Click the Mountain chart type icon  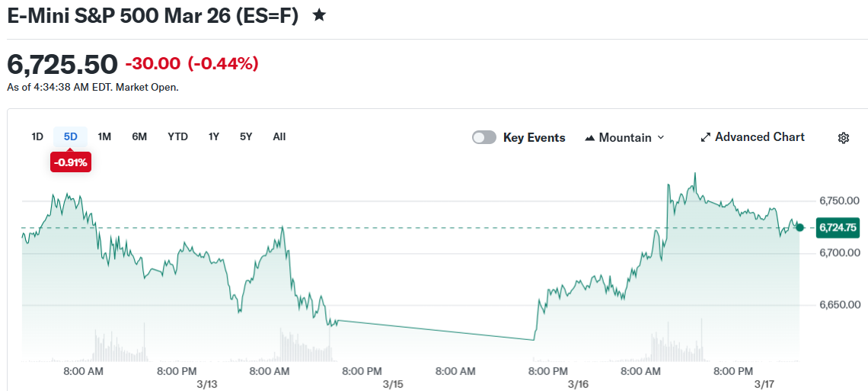(x=589, y=138)
